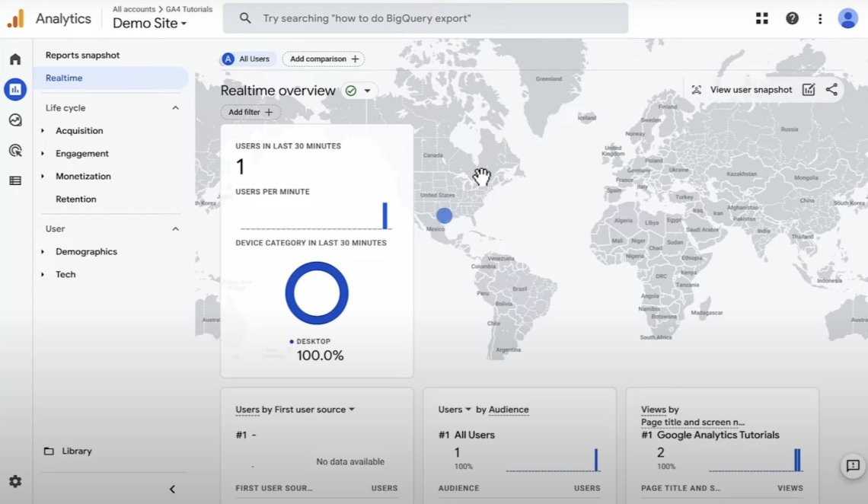Open the Demo Site property selector
The width and height of the screenshot is (868, 504).
pyautogui.click(x=149, y=24)
